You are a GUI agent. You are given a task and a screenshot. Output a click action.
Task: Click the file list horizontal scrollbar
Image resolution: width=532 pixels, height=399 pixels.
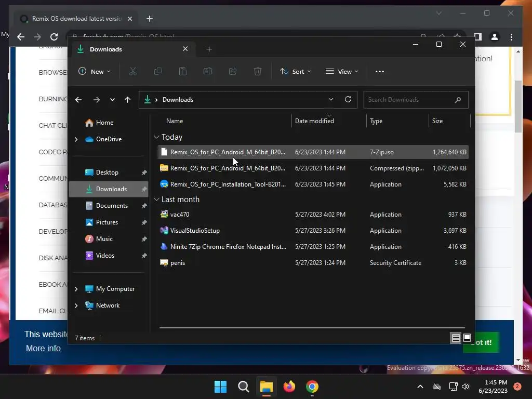pos(312,328)
